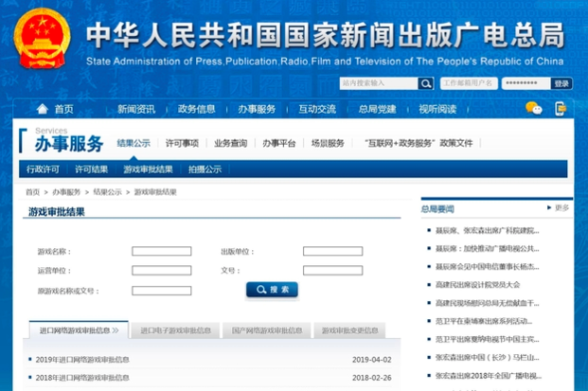The width and height of the screenshot is (588, 391).
Task: Open news 张宏森出席中国（长沙）马栏山...
Action: [487, 357]
